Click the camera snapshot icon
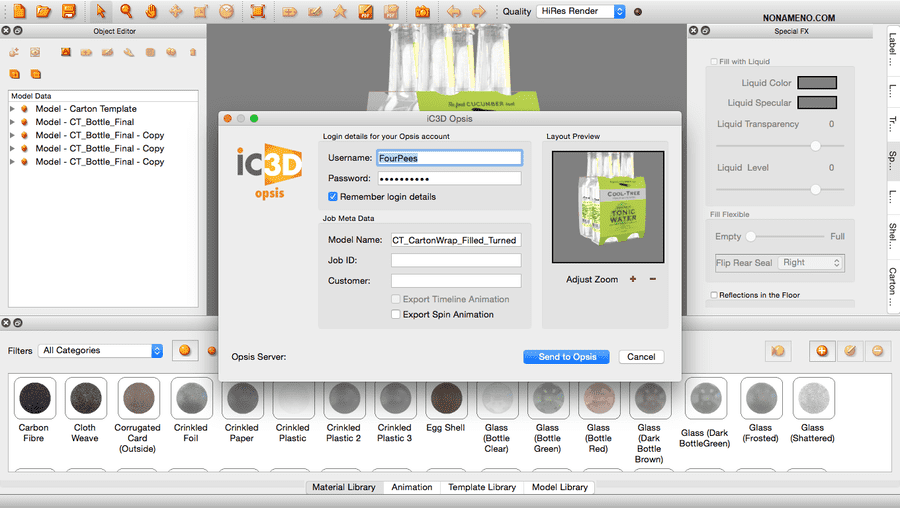The image size is (900, 508). pos(422,12)
